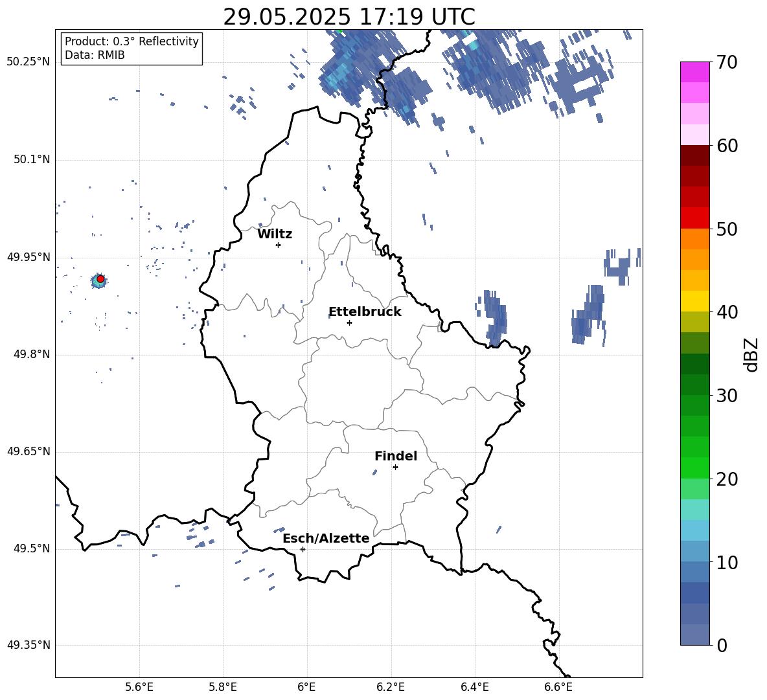Viewport: 767px width, 700px height.
Task: Click the colorbar tick label 30
Action: tap(727, 396)
